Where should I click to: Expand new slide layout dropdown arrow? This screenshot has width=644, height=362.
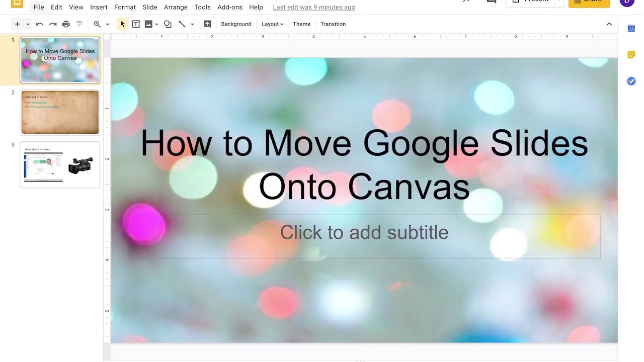click(x=28, y=24)
